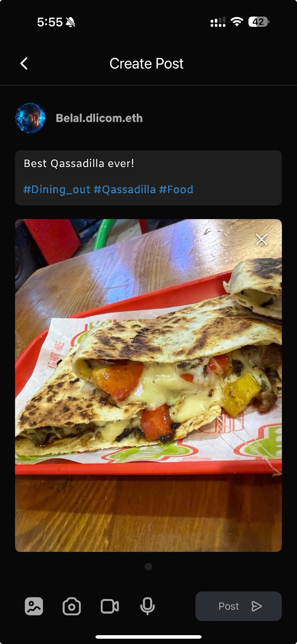The height and width of the screenshot is (644, 297).
Task: Click into the 'Best Qassadilla ever!' text field
Action: click(x=148, y=178)
